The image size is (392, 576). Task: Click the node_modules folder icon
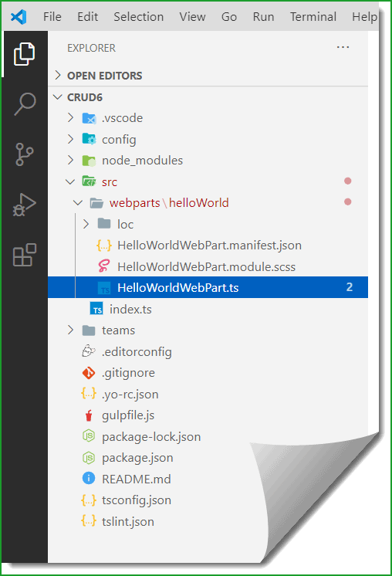click(89, 161)
